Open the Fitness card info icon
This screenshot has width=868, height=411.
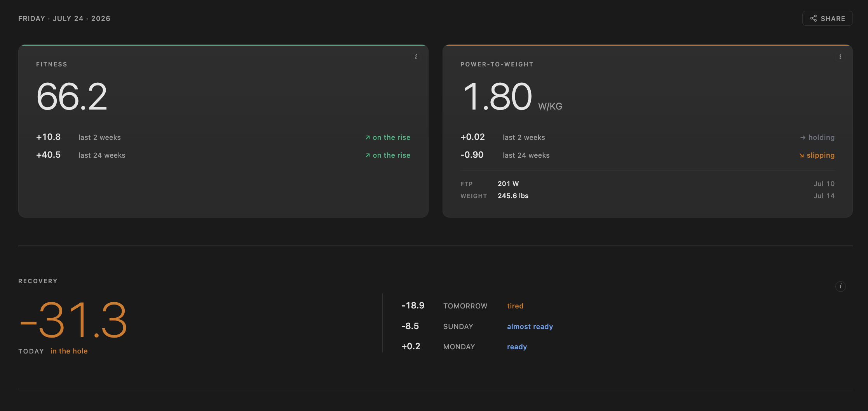click(416, 57)
